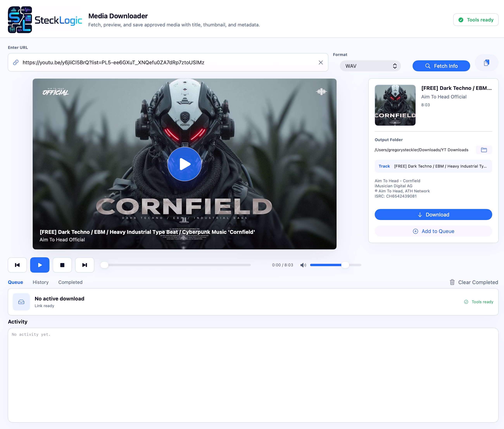Stop playback

[62, 265]
